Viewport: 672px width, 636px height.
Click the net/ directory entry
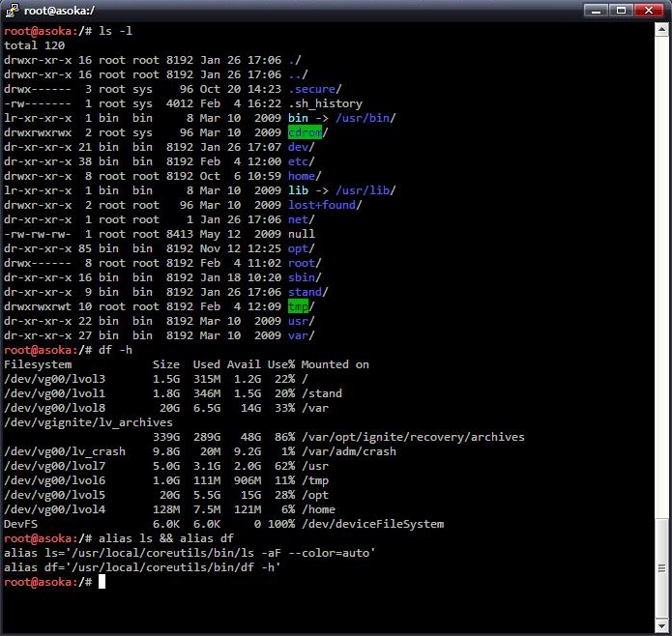302,219
